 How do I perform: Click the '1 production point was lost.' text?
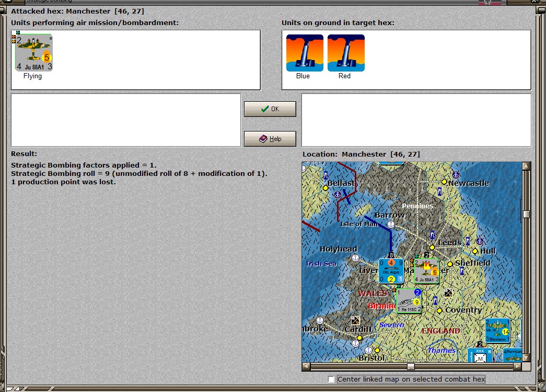[63, 182]
